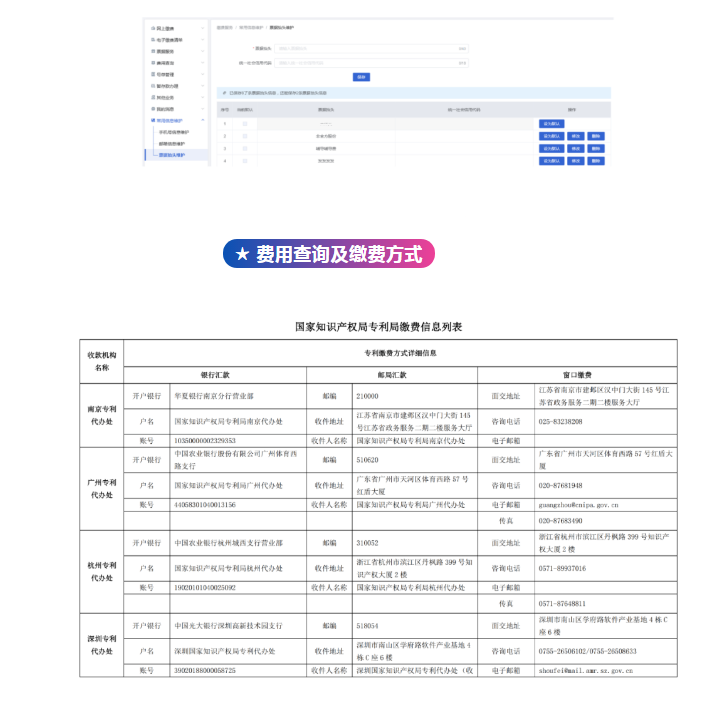The image size is (719, 701).
Task: Tick the default checkbox in row 4
Action: point(245,161)
